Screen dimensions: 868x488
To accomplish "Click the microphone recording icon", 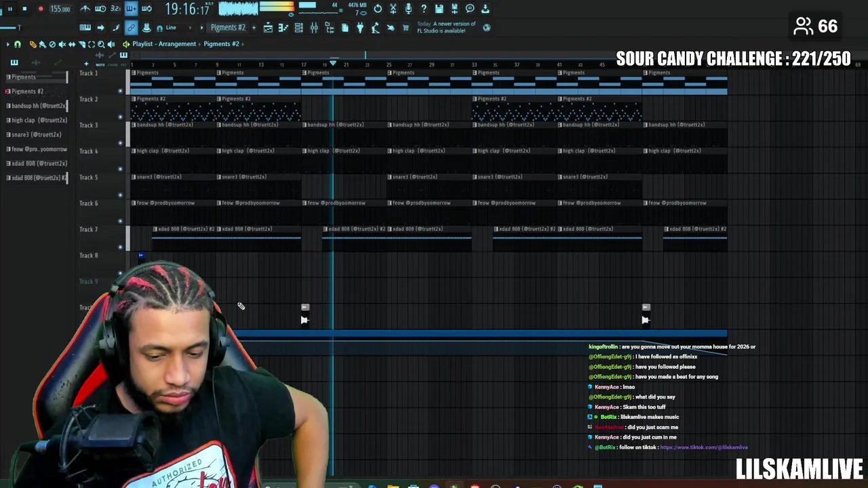I will [408, 9].
